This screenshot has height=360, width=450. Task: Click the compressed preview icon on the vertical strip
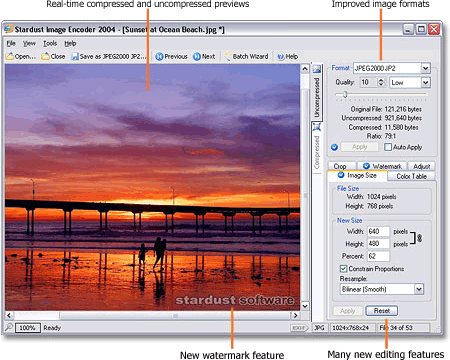[317, 127]
